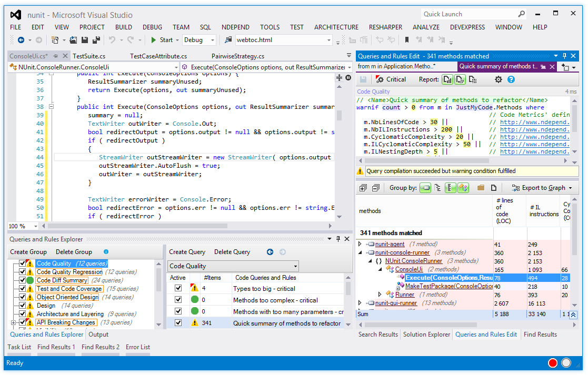Click the New Project icon in toolbar
The height and width of the screenshot is (375, 588).
(55, 40)
